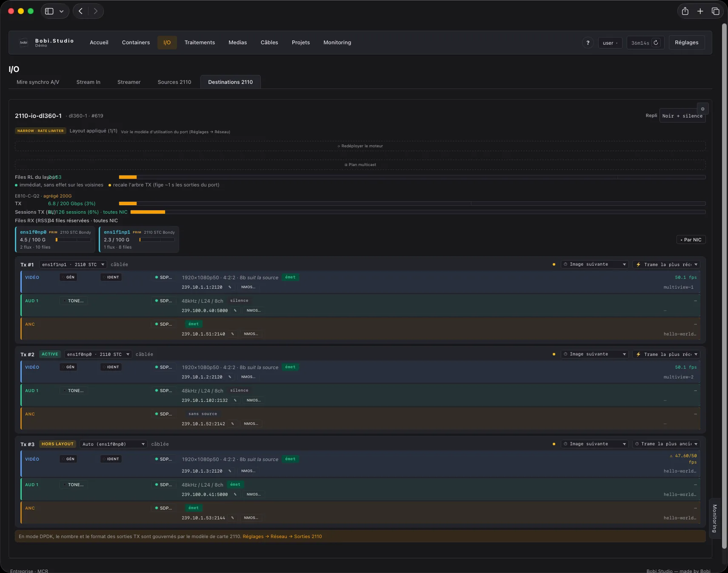The height and width of the screenshot is (573, 728).
Task: Edit address 239.10.1.2:2120 using pencil icon
Action: 230,377
